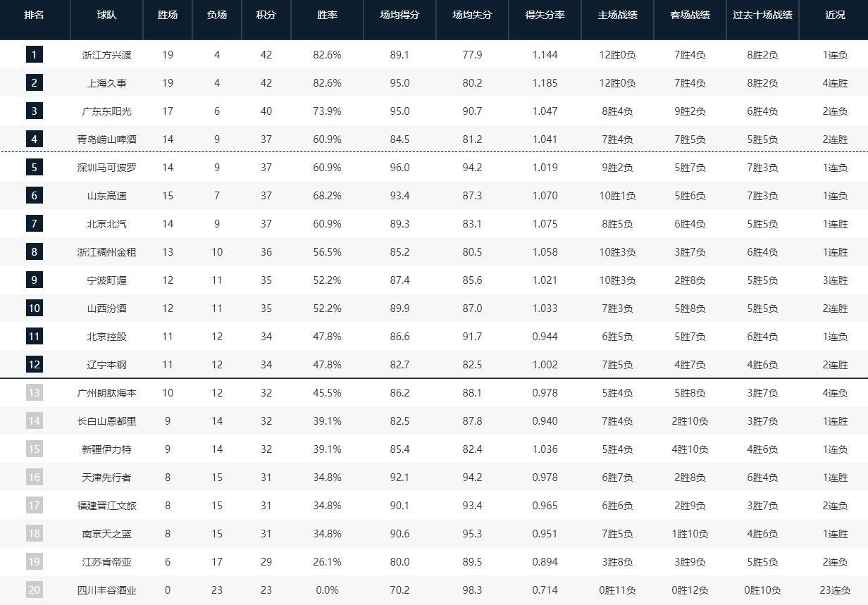Click grey rank badge 13
This screenshot has height=605, width=868.
(x=34, y=392)
